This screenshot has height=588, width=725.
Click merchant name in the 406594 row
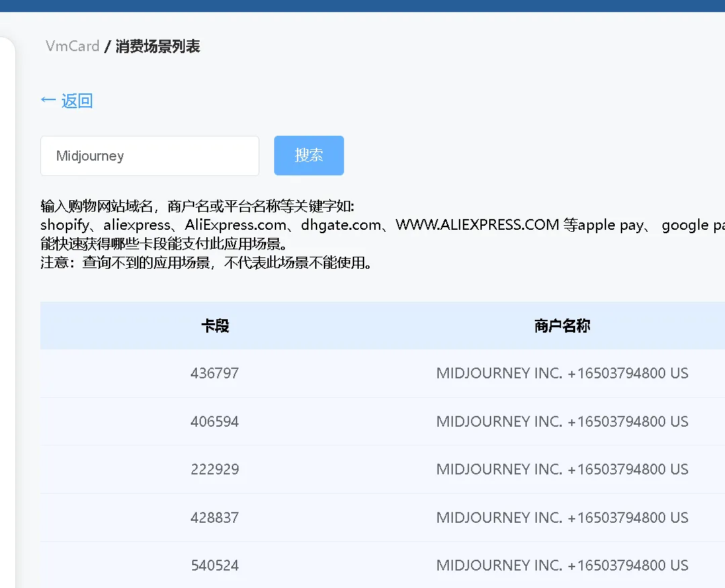tap(562, 422)
